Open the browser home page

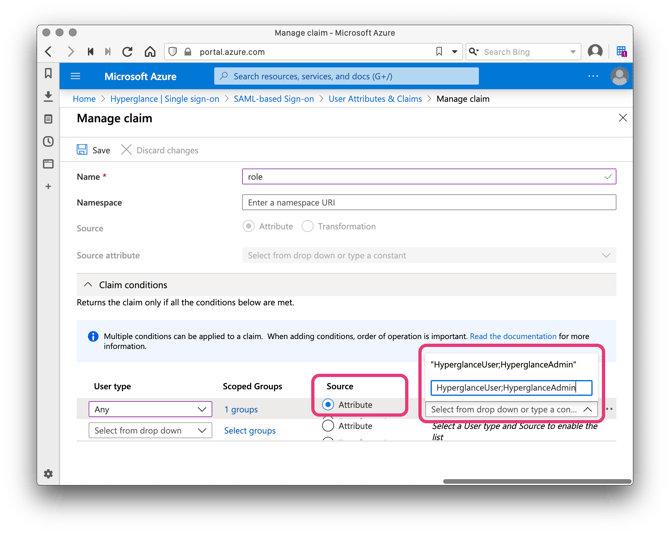coord(150,52)
